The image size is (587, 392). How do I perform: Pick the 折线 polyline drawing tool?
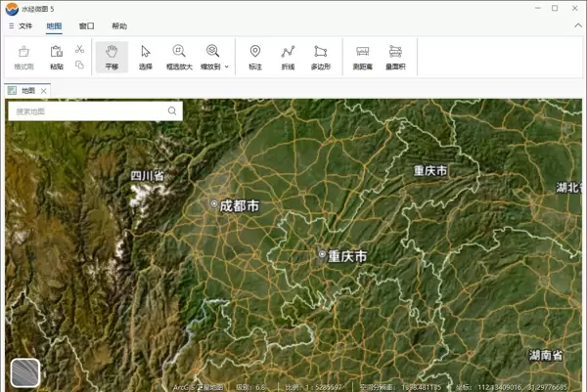click(x=288, y=57)
